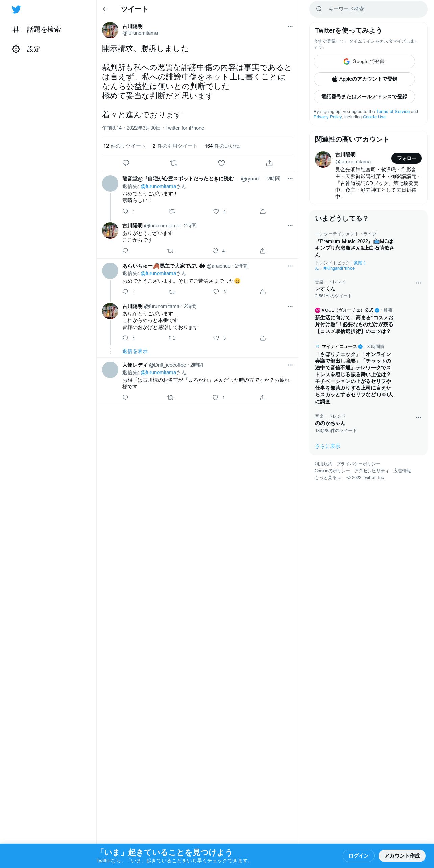This screenshot has width=434, height=868.
Task: Open more options for レオくん trend
Action: pyautogui.click(x=418, y=283)
